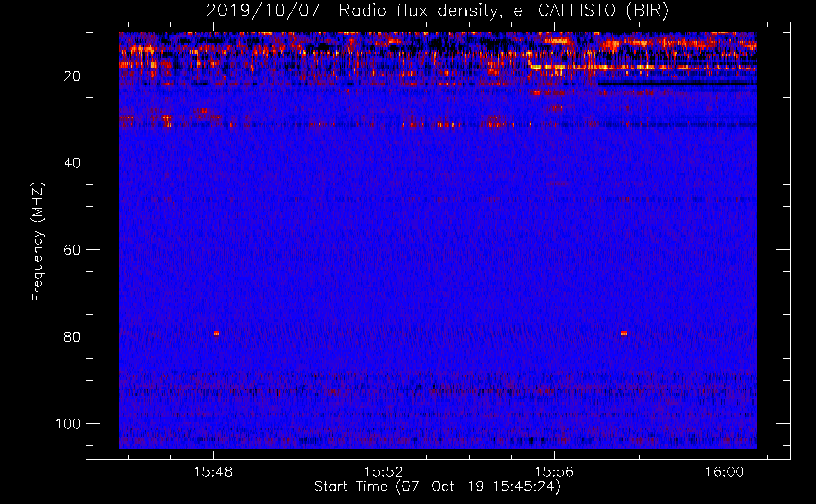This screenshot has width=816, height=504.
Task: Click the '15:48' time tick label
Action: click(x=213, y=472)
